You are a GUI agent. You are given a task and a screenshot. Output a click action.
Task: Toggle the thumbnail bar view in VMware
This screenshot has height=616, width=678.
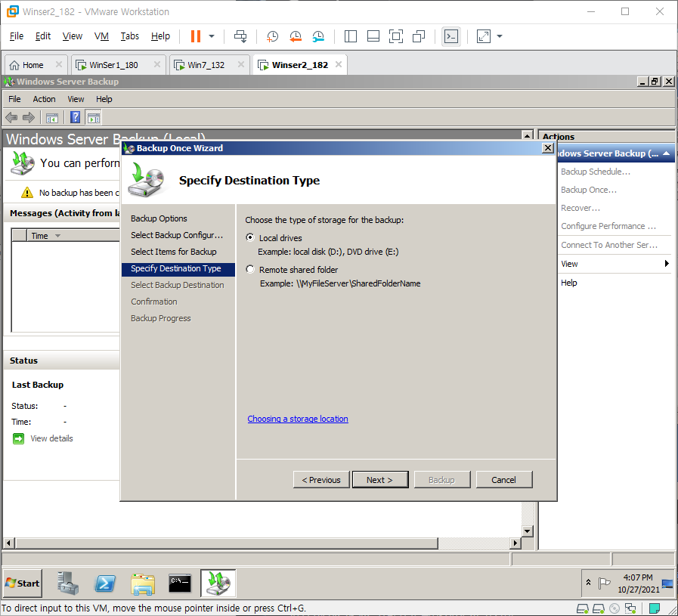coord(373,36)
